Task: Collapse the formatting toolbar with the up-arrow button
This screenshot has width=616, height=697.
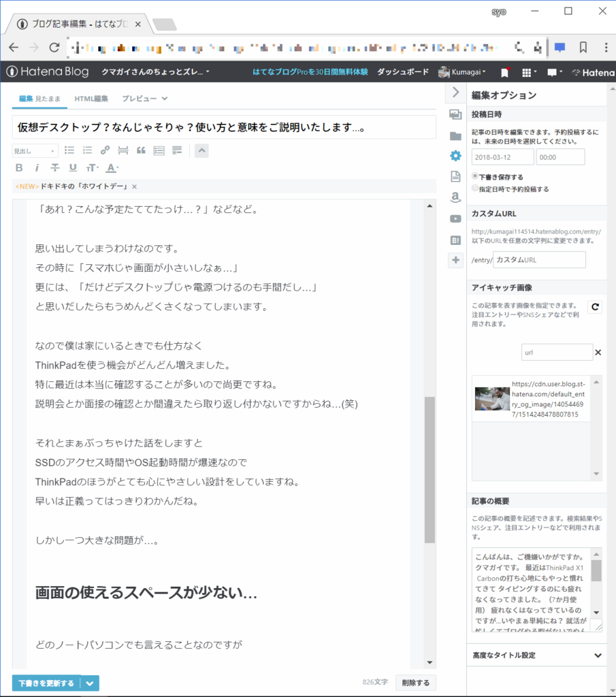Action: coord(201,150)
